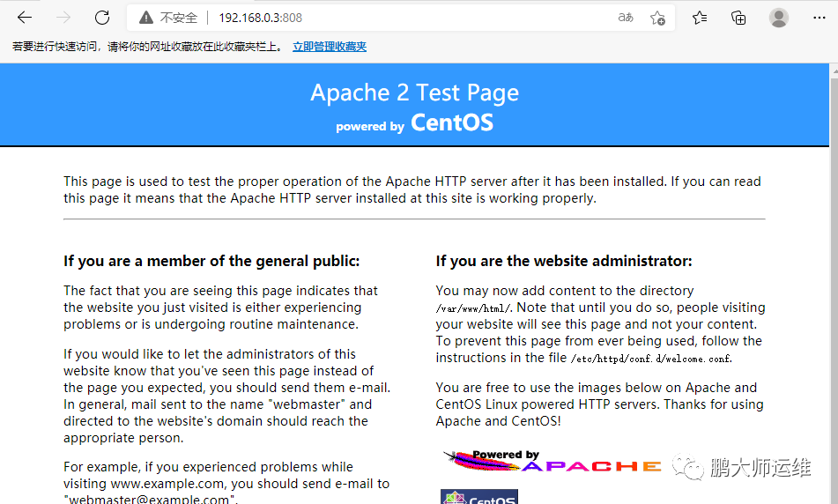This screenshot has height=504, width=838.
Task: Open the Collections icon
Action: pyautogui.click(x=738, y=18)
